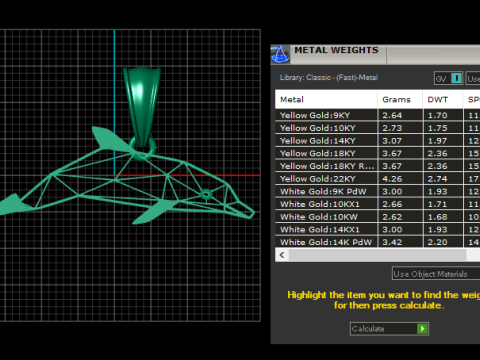Click the partially visible Use button beside GV

(x=473, y=79)
